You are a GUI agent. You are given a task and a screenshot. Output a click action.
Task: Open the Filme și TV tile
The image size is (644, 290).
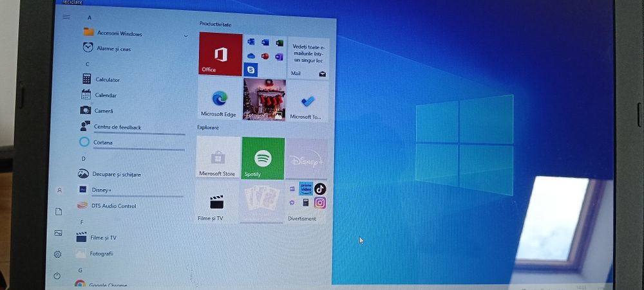[216, 202]
